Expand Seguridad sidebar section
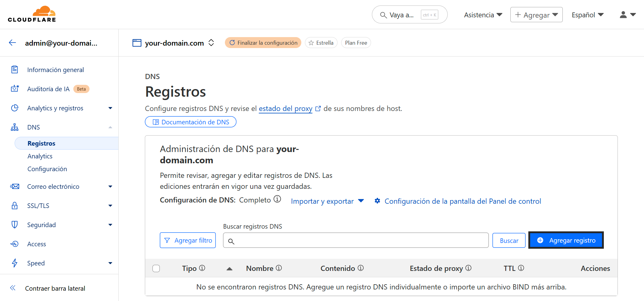 tap(110, 225)
